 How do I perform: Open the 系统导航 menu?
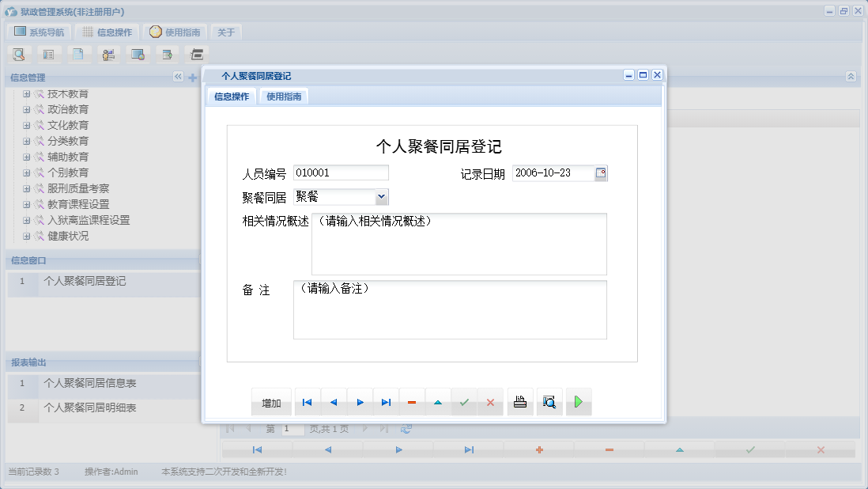pos(38,32)
